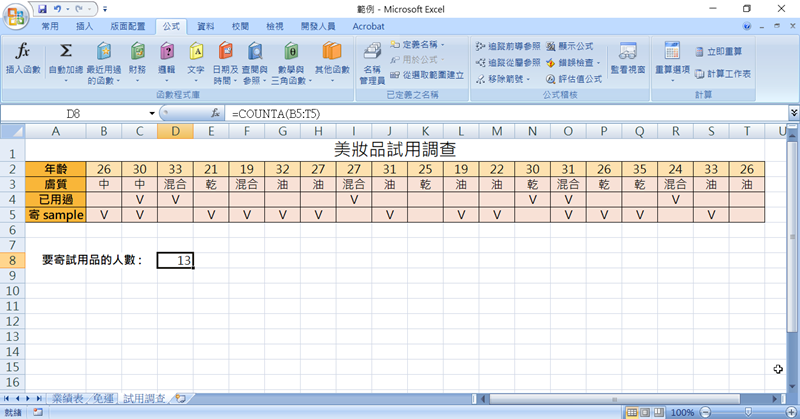This screenshot has height=419, width=800.
Task: Click the Save icon in quick access toolbar
Action: [x=43, y=8]
